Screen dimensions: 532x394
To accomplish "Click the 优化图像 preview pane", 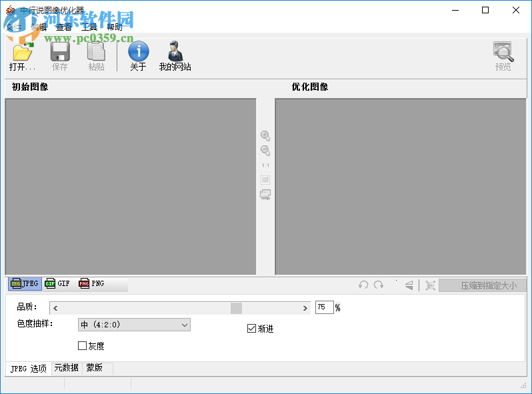I will (x=401, y=187).
